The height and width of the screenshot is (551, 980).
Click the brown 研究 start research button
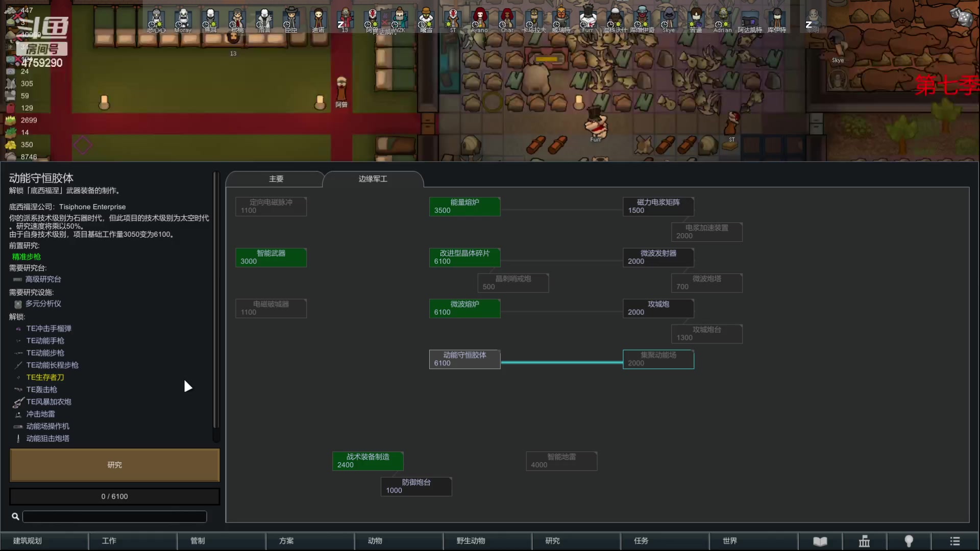[115, 465]
